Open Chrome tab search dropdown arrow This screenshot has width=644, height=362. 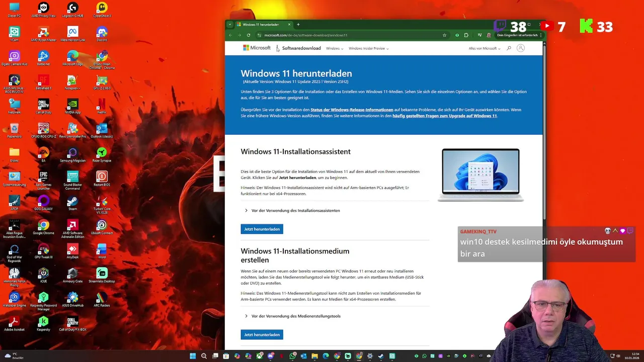tap(230, 24)
